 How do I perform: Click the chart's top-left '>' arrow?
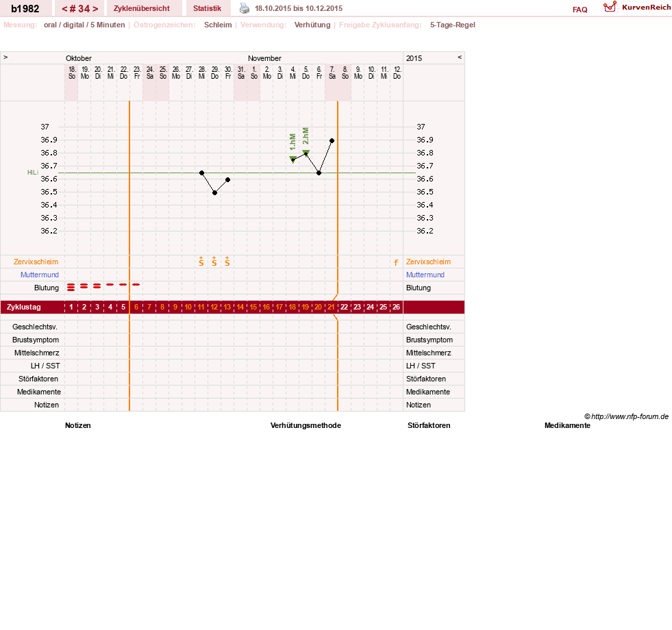coord(5,57)
